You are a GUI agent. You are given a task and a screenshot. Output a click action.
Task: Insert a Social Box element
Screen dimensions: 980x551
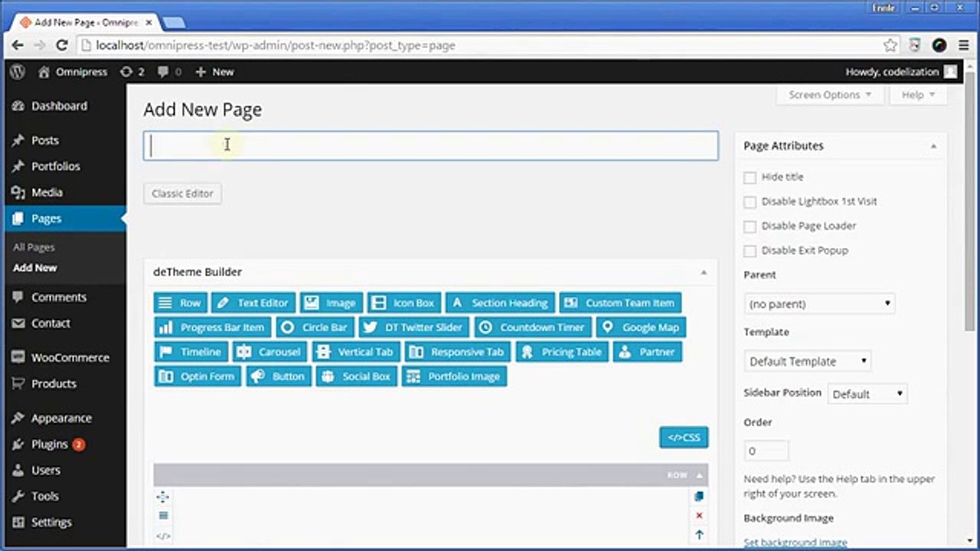click(356, 377)
